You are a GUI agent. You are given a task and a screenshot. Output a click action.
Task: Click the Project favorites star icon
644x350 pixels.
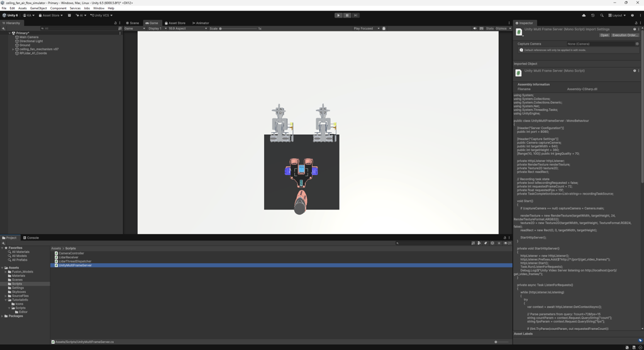pyautogui.click(x=499, y=243)
